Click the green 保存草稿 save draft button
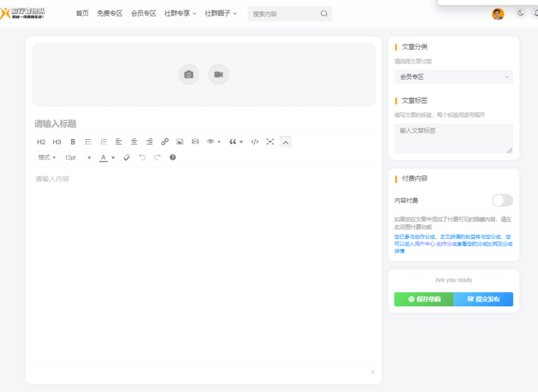Image resolution: width=538 pixels, height=392 pixels. click(x=423, y=299)
